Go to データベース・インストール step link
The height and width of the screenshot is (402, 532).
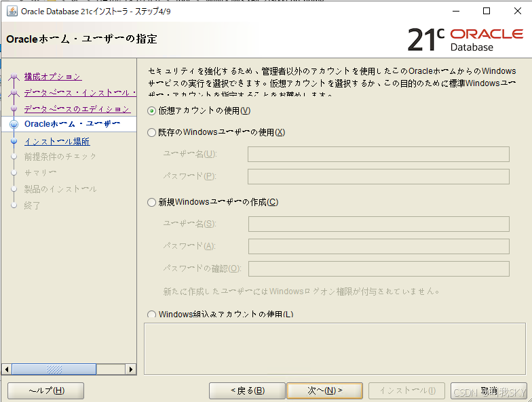pyautogui.click(x=80, y=92)
